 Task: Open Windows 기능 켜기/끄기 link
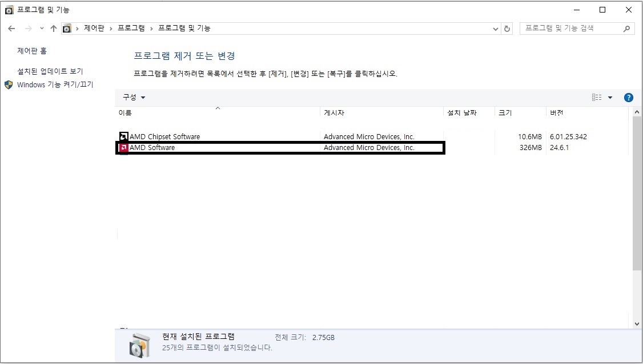tap(55, 84)
